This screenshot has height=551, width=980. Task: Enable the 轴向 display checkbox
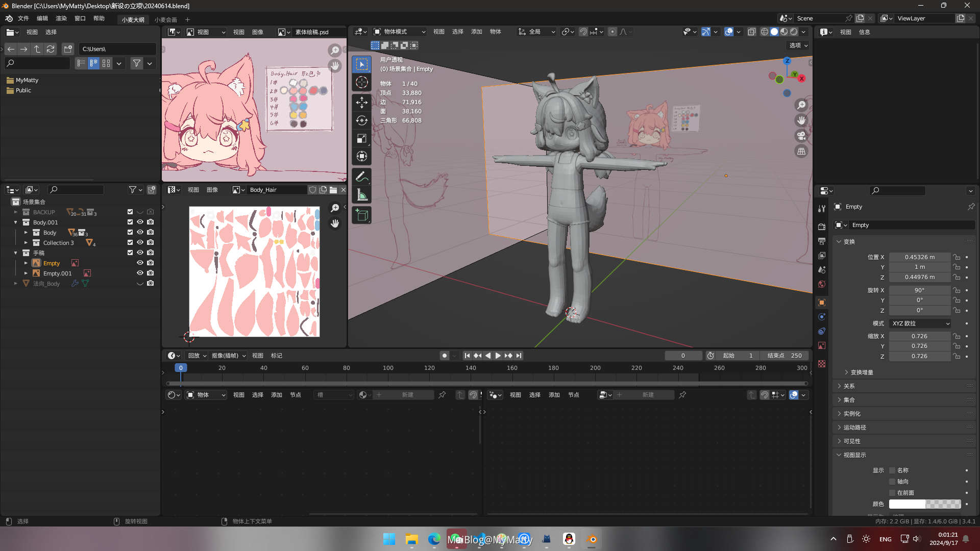(892, 482)
